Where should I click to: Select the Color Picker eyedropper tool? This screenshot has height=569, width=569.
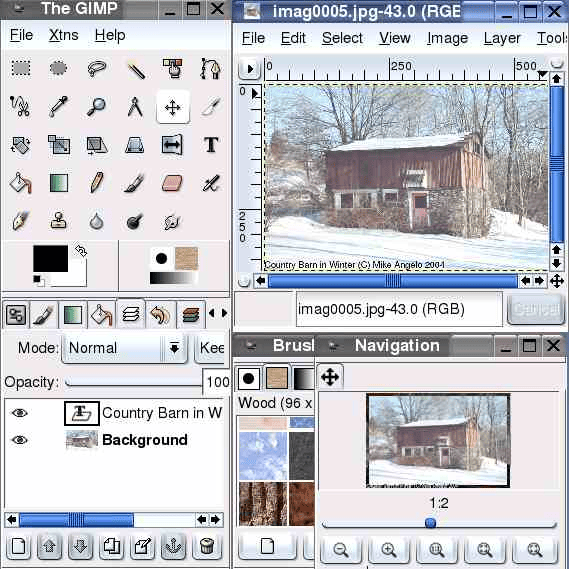pyautogui.click(x=58, y=106)
